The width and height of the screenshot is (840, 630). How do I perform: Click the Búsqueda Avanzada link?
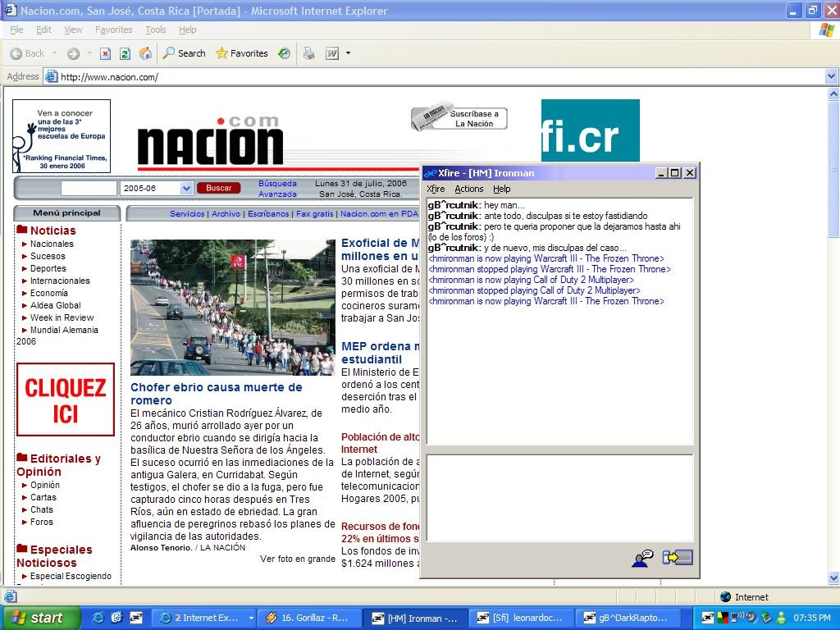click(x=277, y=189)
